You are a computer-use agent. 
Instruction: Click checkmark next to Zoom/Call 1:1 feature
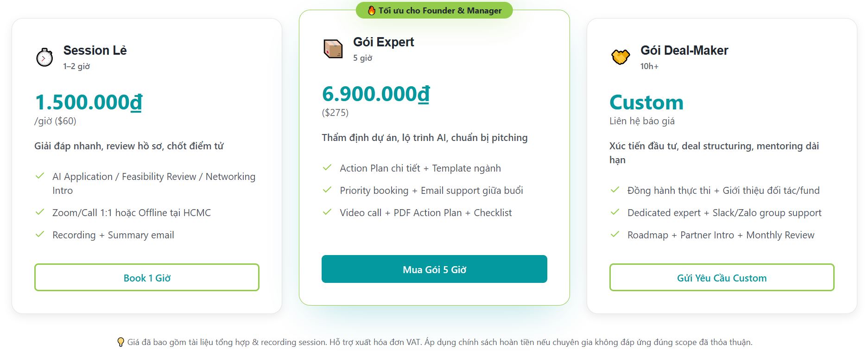click(x=40, y=212)
